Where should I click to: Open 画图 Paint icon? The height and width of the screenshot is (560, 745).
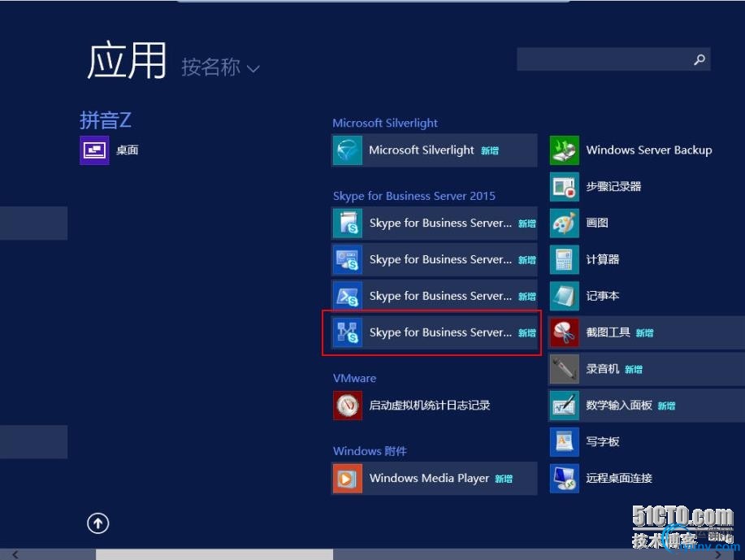pos(565,223)
